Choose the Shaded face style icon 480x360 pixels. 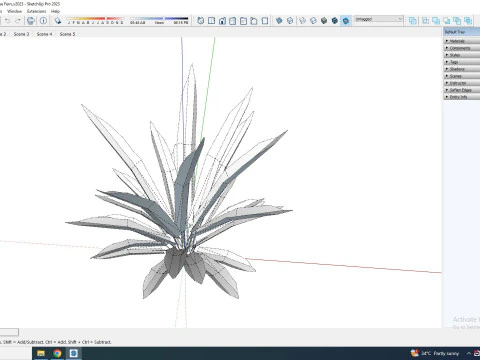click(x=324, y=21)
